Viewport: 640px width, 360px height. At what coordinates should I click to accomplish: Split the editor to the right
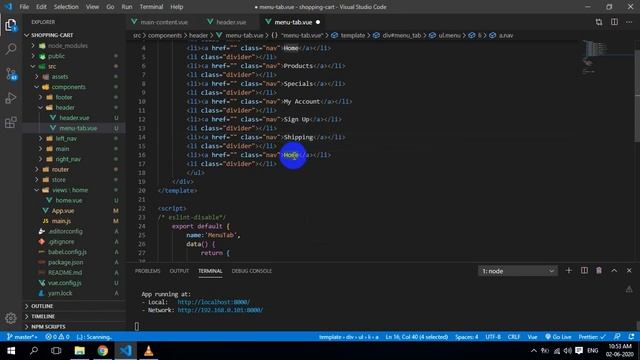[x=614, y=22]
